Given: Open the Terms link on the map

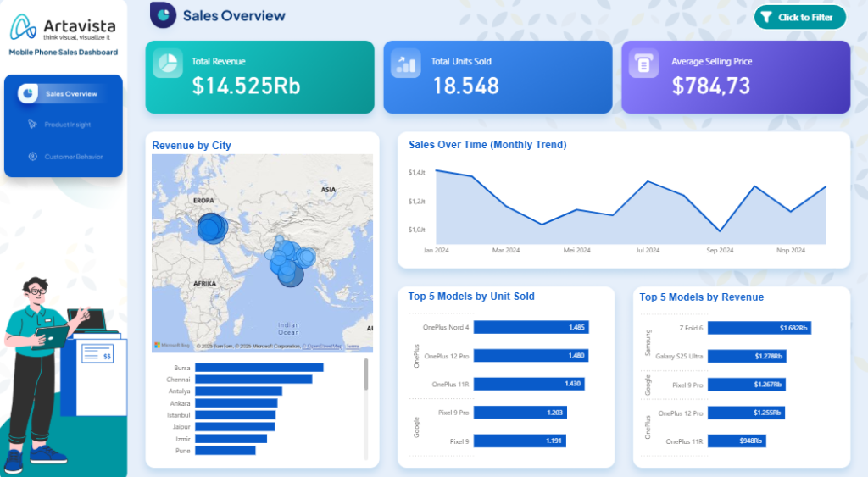Looking at the screenshot, I should pos(353,347).
